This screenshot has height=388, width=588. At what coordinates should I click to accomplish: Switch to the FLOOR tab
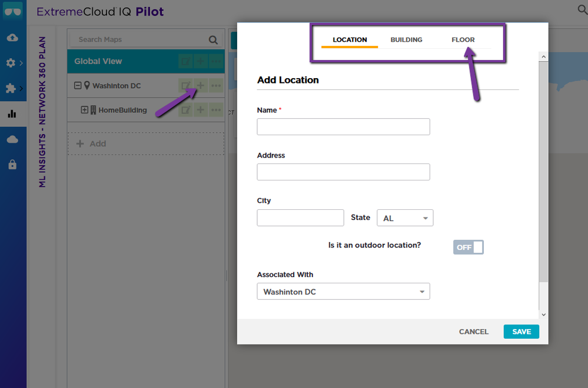click(463, 40)
